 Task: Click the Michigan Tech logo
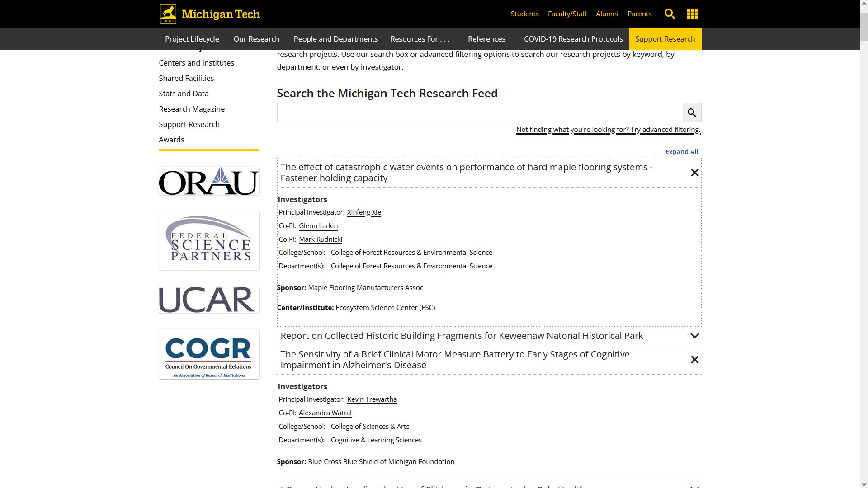point(210,14)
